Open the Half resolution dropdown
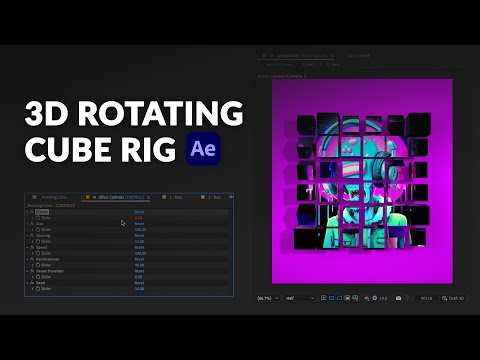Screen dimensions: 480x360 (x=300, y=298)
